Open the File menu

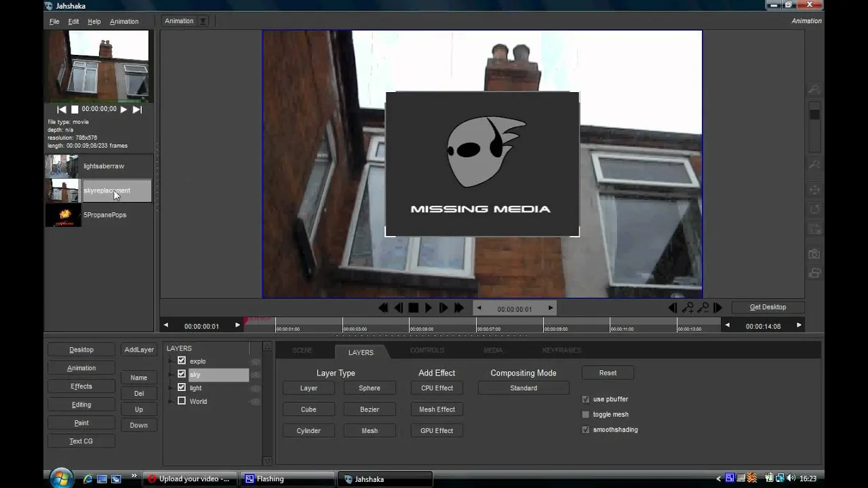coord(54,22)
